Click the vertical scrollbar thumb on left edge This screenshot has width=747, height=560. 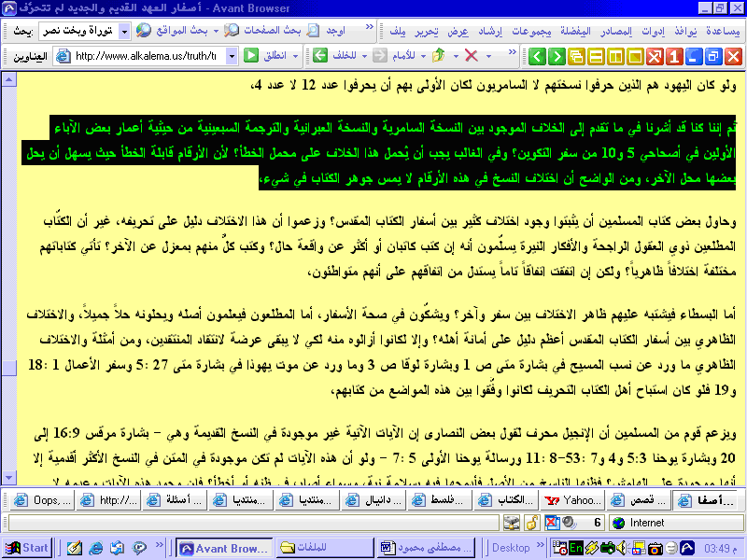point(8,368)
